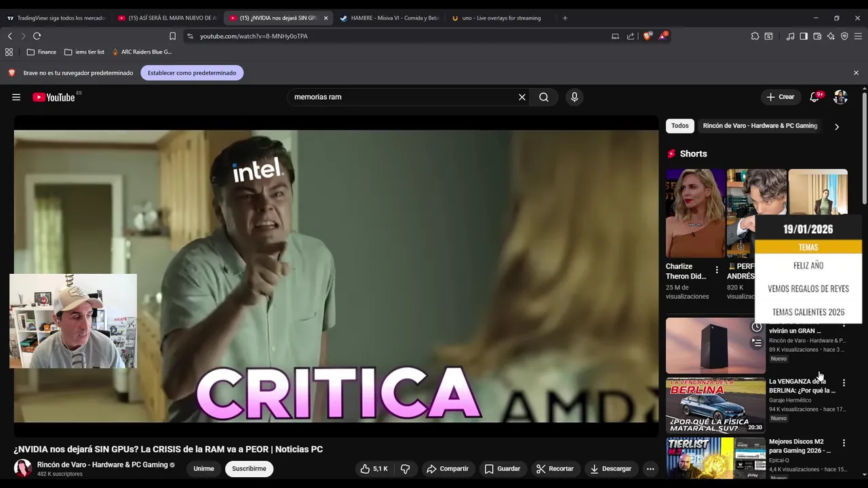Click Compartir to share the video

pos(447,468)
